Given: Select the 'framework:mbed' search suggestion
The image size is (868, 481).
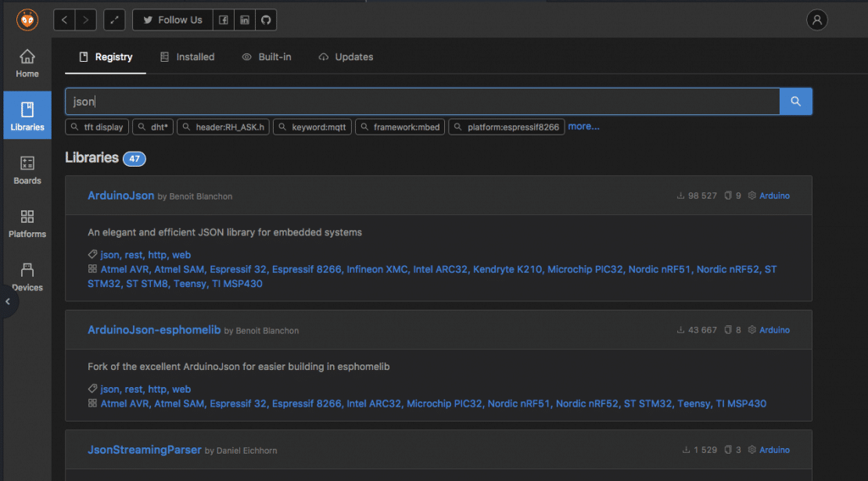Looking at the screenshot, I should (400, 127).
